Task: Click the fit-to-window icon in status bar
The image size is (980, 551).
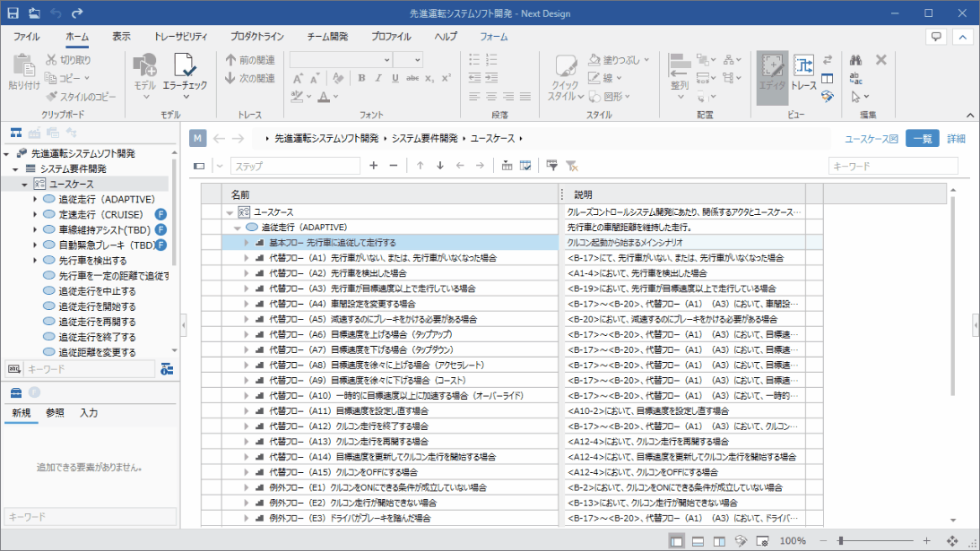Action: 952,541
